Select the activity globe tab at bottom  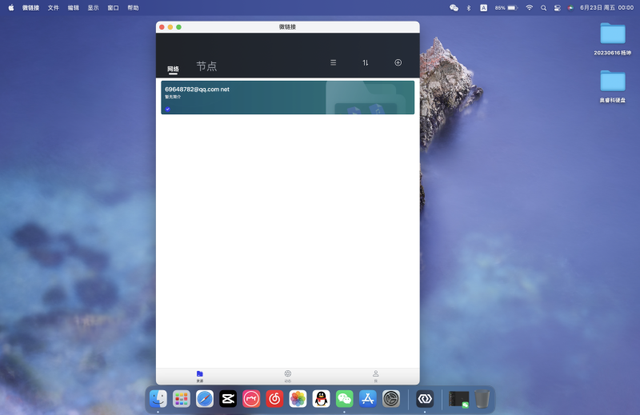288,376
